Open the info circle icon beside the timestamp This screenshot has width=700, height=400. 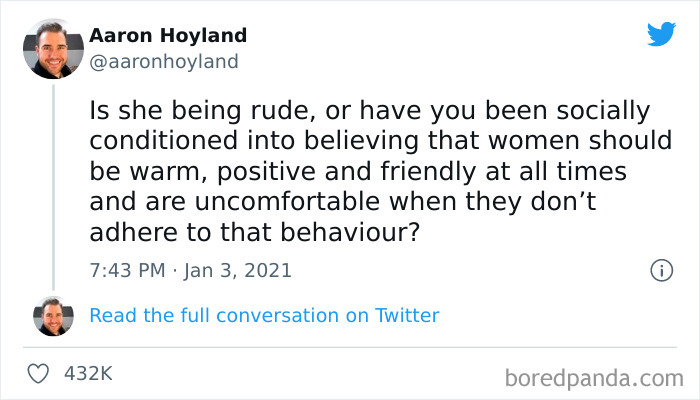(660, 270)
